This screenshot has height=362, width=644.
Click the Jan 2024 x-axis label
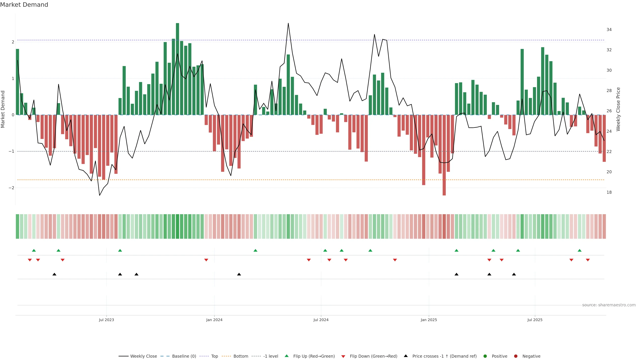(214, 320)
